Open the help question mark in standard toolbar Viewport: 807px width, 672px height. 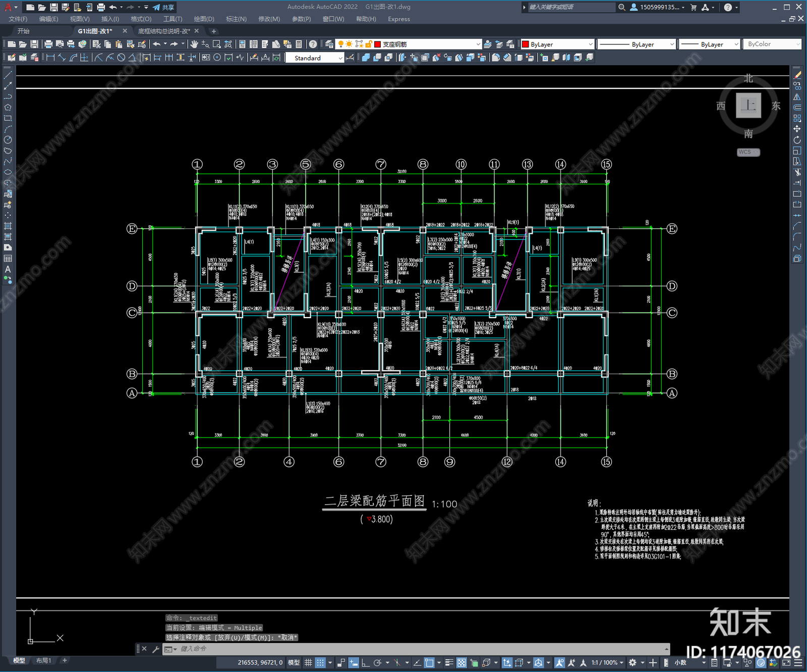pyautogui.click(x=313, y=44)
